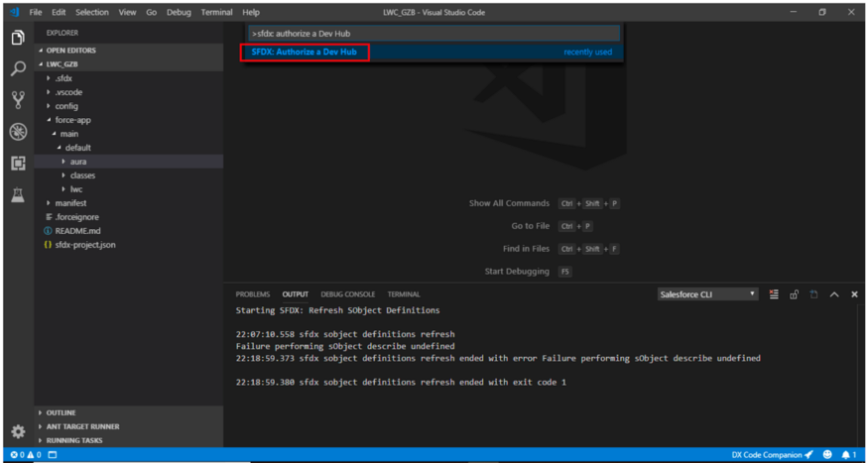Viewport: 868px width, 463px height.
Task: Click the VS Code logo in title bar
Action: pyautogui.click(x=15, y=12)
